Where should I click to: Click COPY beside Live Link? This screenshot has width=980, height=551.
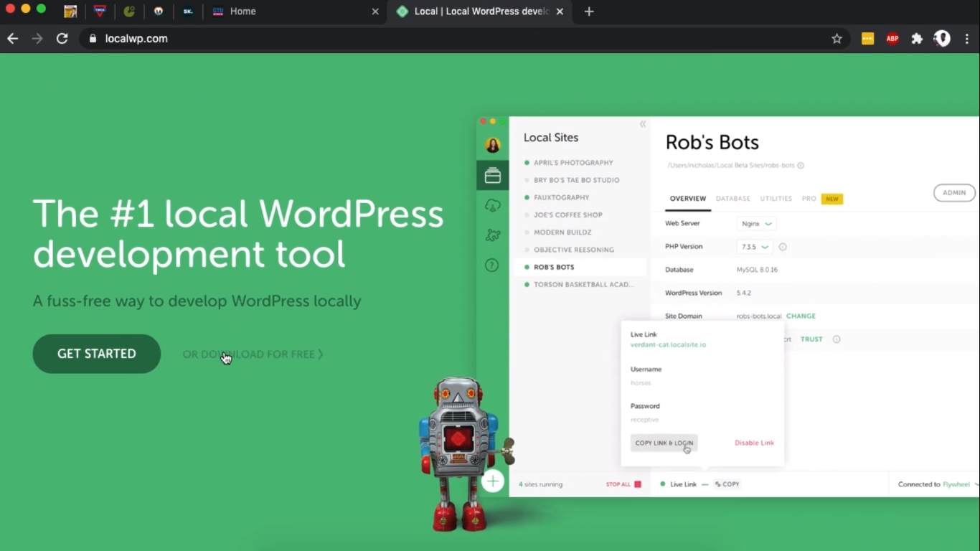727,484
